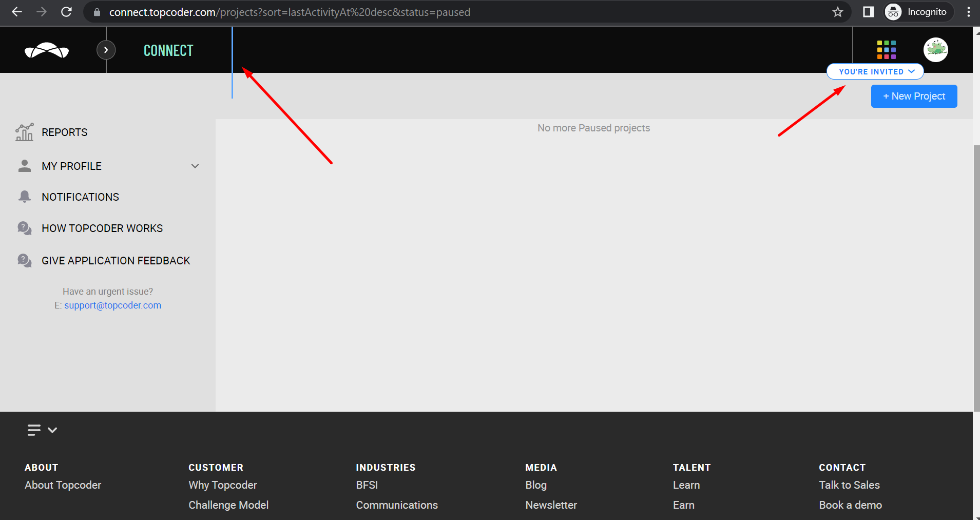The image size is (980, 520).
Task: Click the MY PROFILE person icon
Action: tap(25, 166)
